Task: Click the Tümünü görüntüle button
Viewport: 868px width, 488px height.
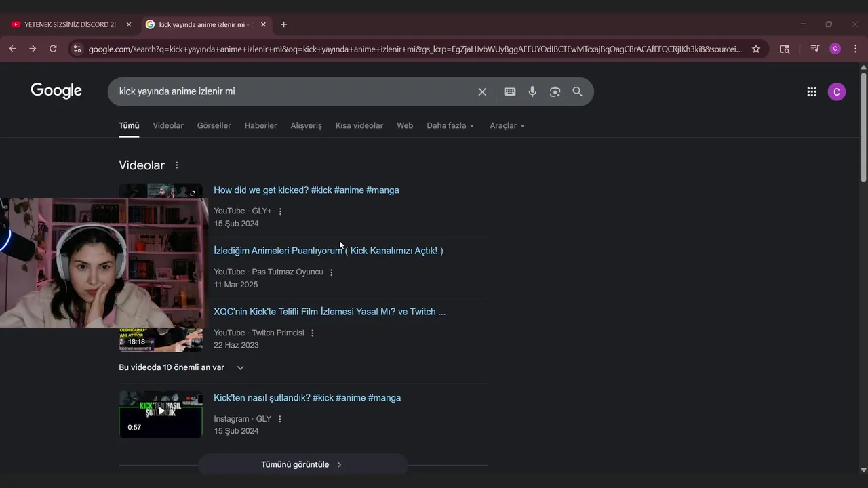Action: [302, 465]
